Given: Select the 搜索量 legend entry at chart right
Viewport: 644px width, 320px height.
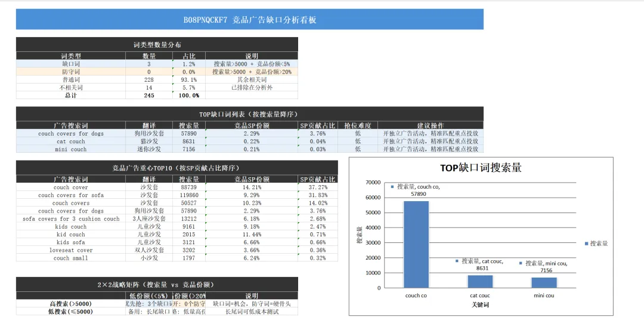Looking at the screenshot, I should pos(596,244).
